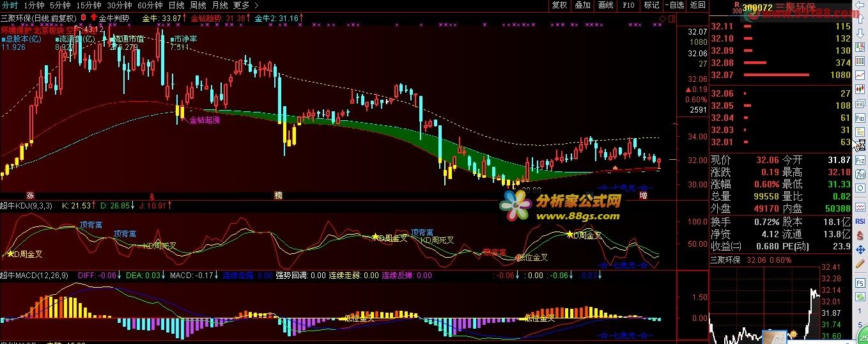Screen dimensions: 868x344
Task: Select the 月线 monthly chart tab
Action: coord(220,5)
